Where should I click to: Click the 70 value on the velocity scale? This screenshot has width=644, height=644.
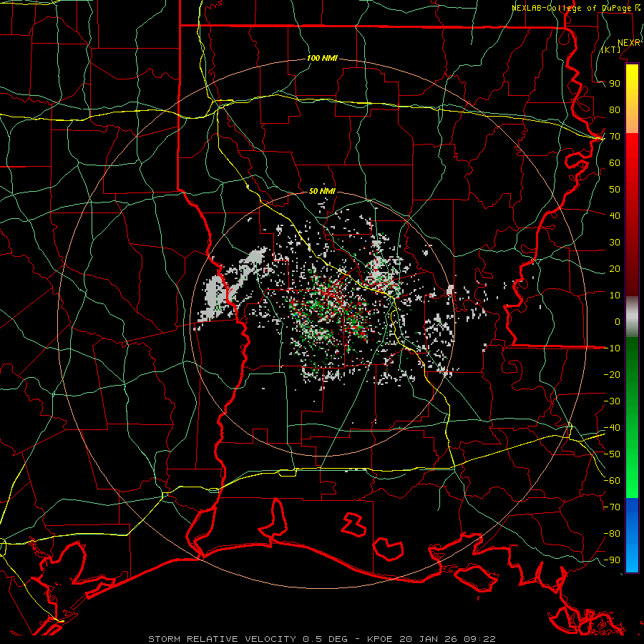click(x=615, y=137)
